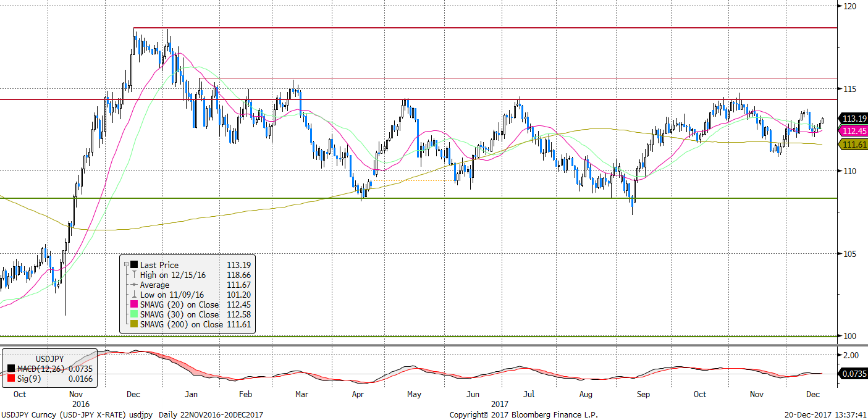Image resolution: width=868 pixels, height=420 pixels.
Task: Click the 115 price axis label
Action: click(x=849, y=89)
